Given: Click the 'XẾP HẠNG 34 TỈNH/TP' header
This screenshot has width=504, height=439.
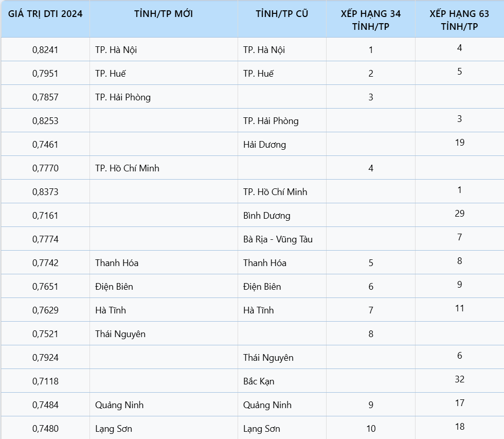Looking at the screenshot, I should pos(371,20).
